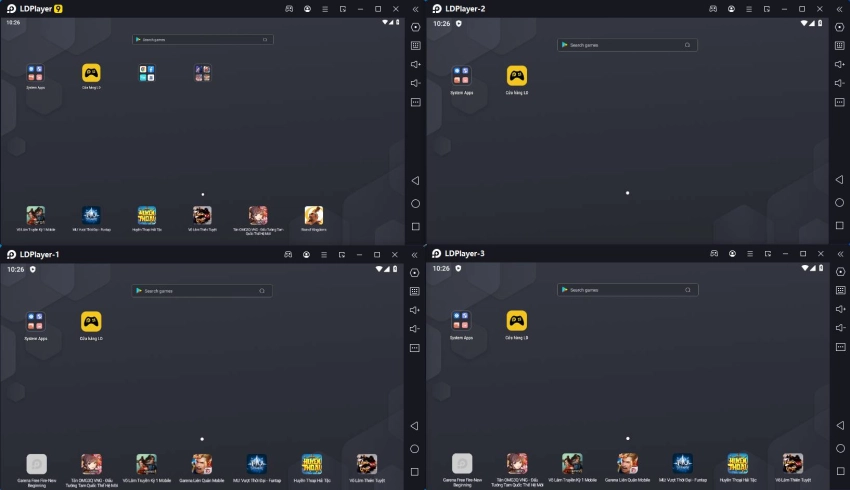The height and width of the screenshot is (490, 850).
Task: Open Garena Free Fire in LDPlayer-1
Action: 36,464
